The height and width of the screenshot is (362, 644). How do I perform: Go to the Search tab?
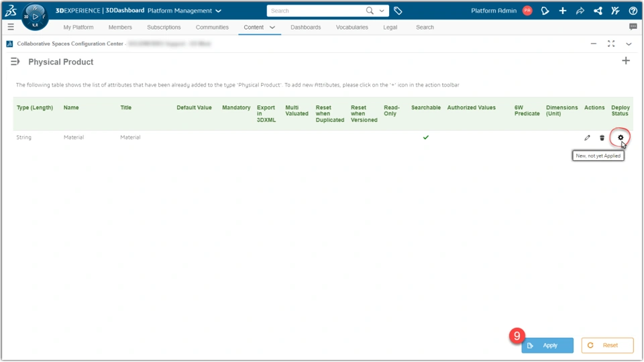[x=425, y=27]
